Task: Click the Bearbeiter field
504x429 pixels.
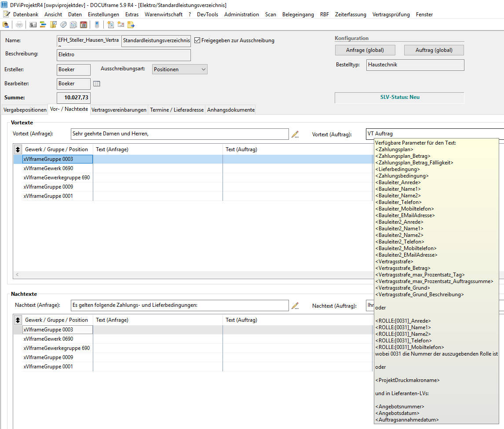Action: pyautogui.click(x=73, y=84)
